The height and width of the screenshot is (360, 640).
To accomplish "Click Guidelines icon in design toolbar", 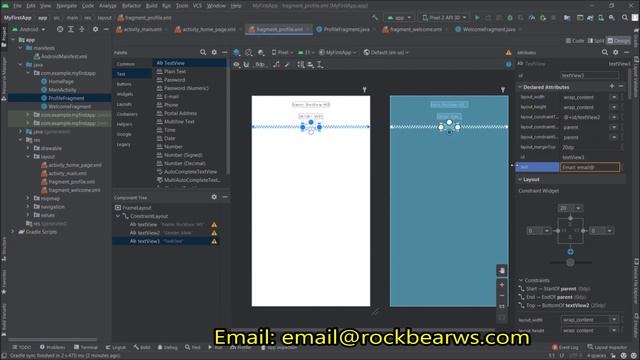I will pyautogui.click(x=320, y=64).
